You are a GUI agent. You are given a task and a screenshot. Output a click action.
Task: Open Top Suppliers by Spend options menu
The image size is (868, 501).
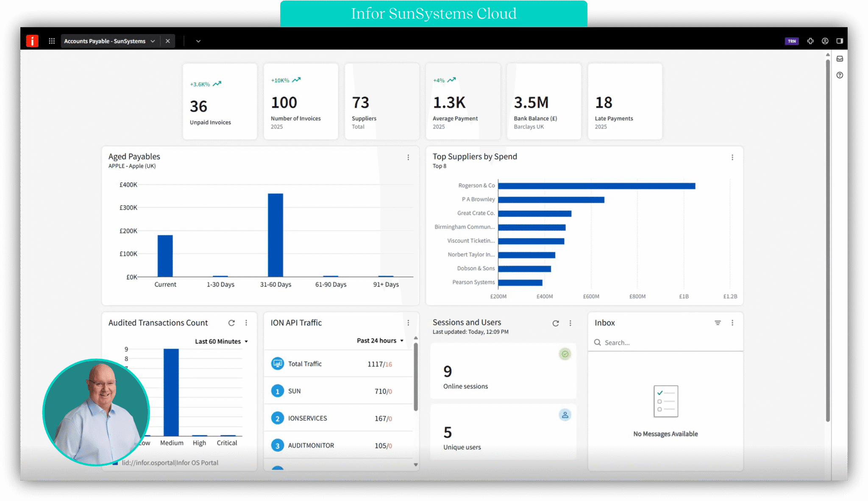(x=732, y=157)
